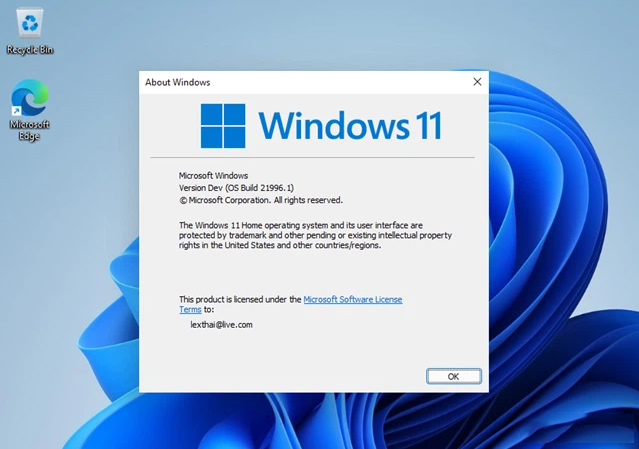Click the Windows logo in the dialog

[223, 125]
